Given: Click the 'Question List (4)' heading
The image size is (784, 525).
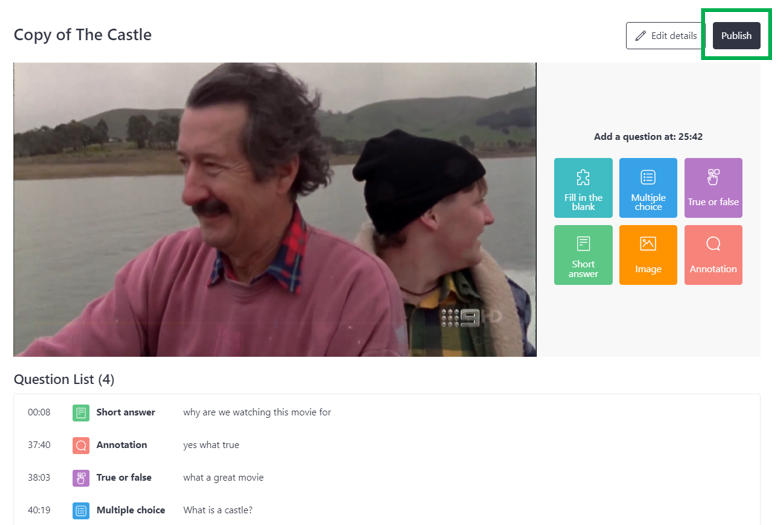Looking at the screenshot, I should coord(64,380).
